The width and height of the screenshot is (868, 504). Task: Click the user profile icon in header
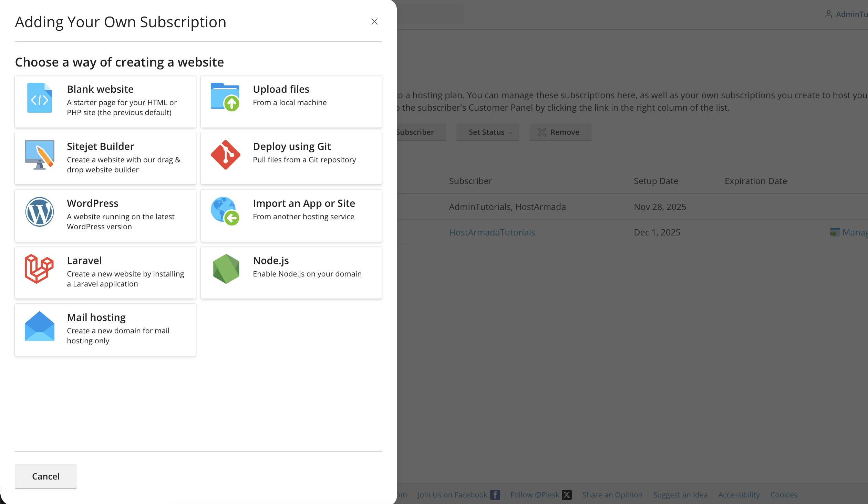click(x=828, y=14)
